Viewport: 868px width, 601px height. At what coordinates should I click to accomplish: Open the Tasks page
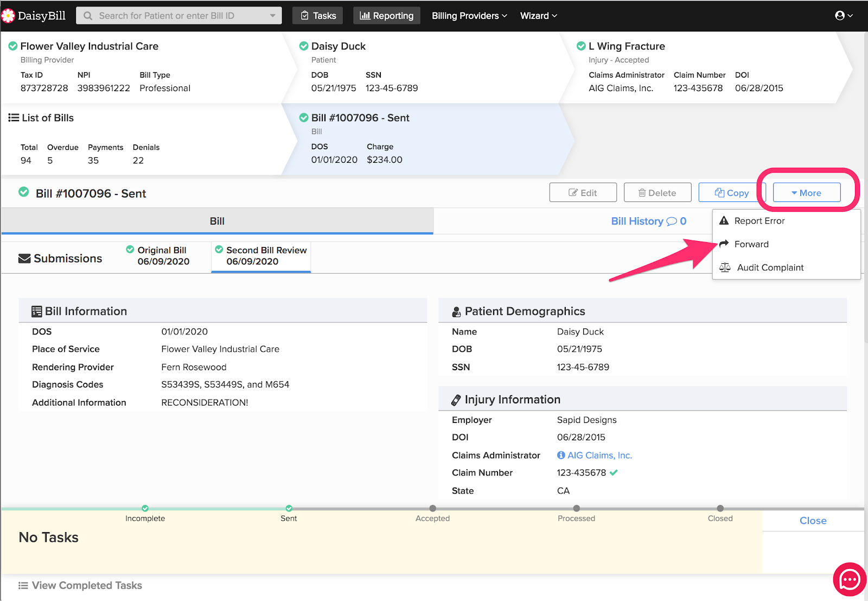318,16
